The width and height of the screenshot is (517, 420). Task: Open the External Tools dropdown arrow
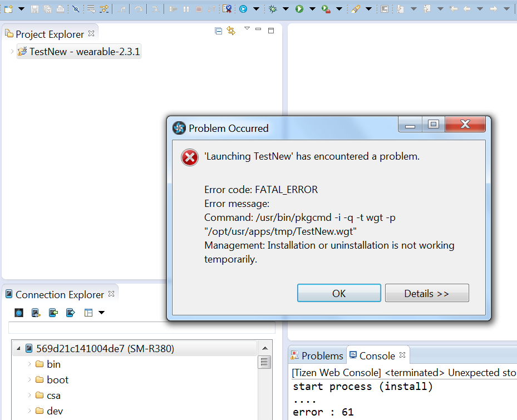339,9
